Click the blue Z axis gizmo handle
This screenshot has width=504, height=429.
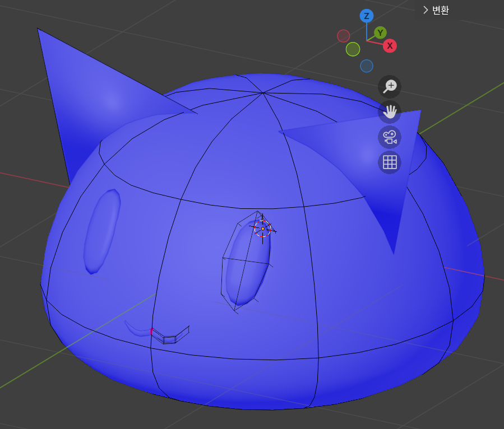point(367,16)
